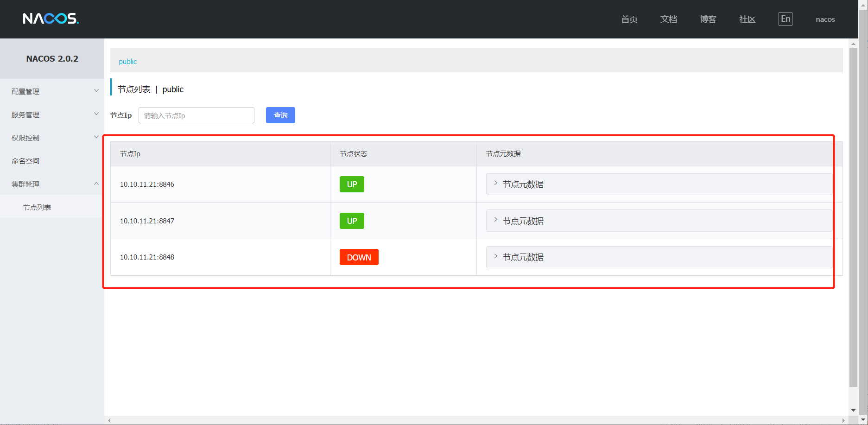This screenshot has width=868, height=425.
Task: Expand the 服务管理 sidebar menu
Action: point(52,114)
